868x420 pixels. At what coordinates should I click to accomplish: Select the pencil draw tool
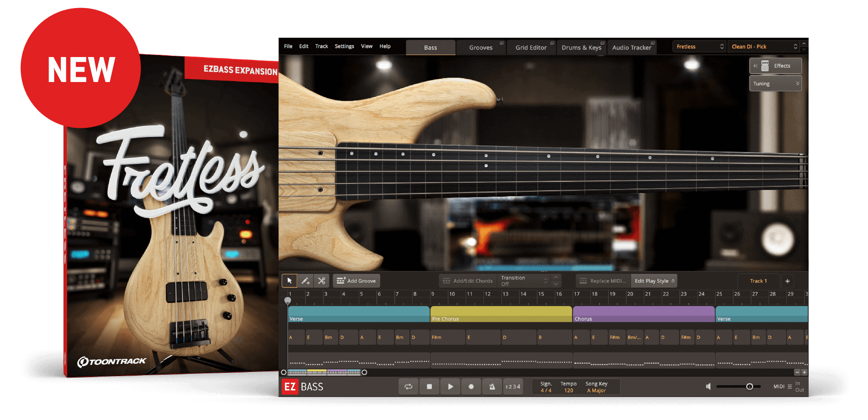pos(305,281)
